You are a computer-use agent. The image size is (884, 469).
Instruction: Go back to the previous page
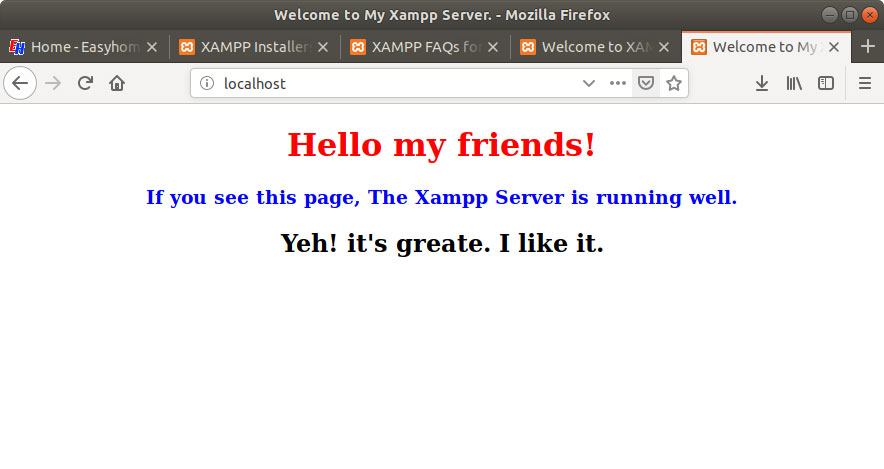[20, 83]
